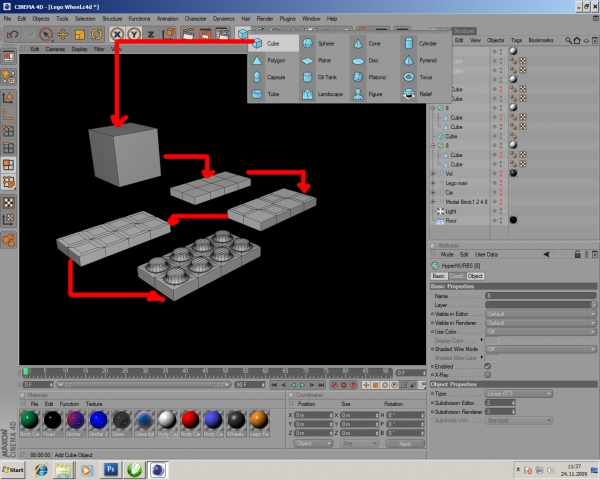Choose Oil Tank primitive object
The image size is (600, 480).
[324, 77]
